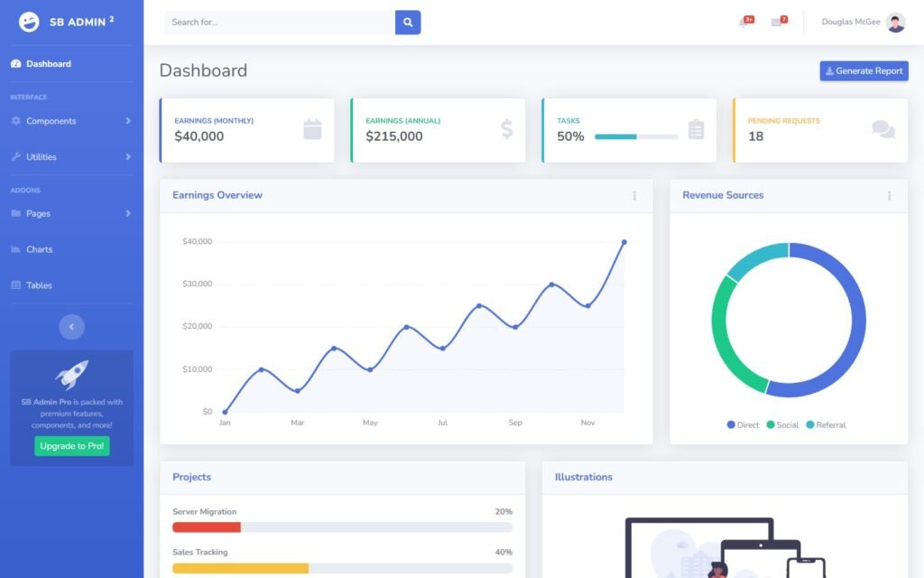
Task: Click the 20% Server Migration percentage
Action: (504, 512)
